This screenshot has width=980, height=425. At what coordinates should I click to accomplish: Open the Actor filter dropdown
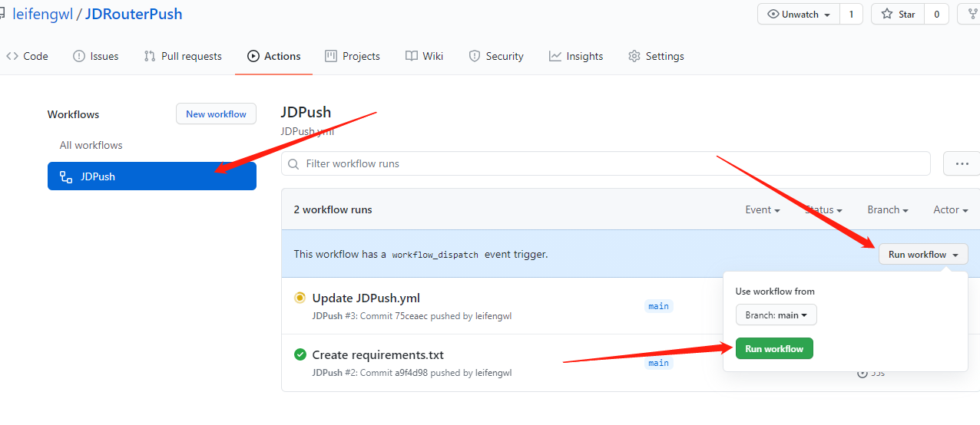click(x=951, y=209)
